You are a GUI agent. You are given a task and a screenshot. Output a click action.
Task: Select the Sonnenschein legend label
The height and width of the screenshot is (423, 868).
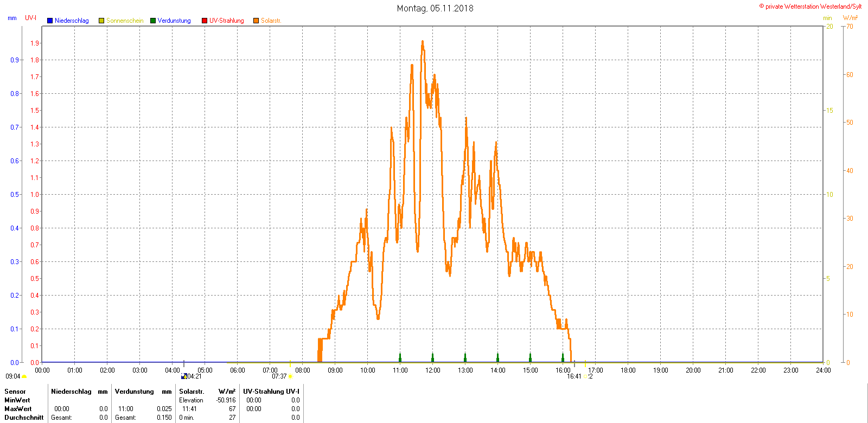tap(125, 21)
